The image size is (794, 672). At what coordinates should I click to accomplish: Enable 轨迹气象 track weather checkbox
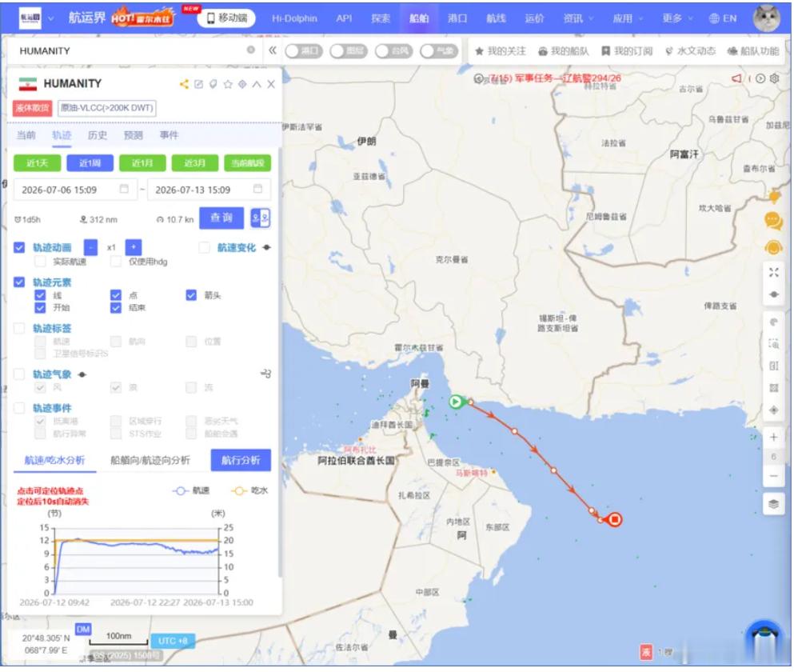19,374
